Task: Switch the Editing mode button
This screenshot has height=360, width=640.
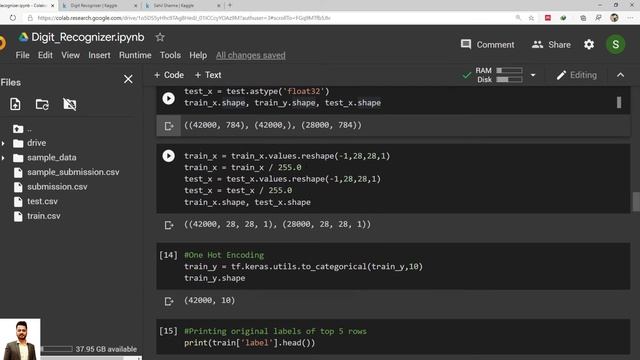Action: [576, 75]
